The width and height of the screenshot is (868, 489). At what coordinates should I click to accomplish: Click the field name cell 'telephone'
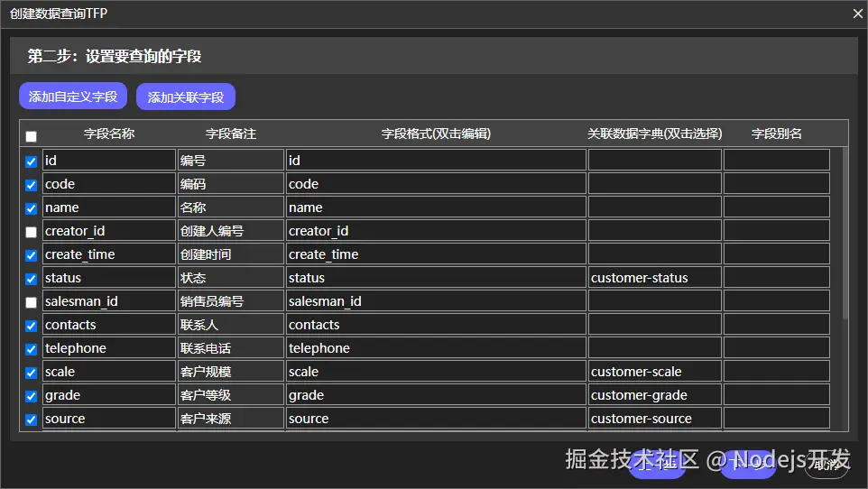109,347
